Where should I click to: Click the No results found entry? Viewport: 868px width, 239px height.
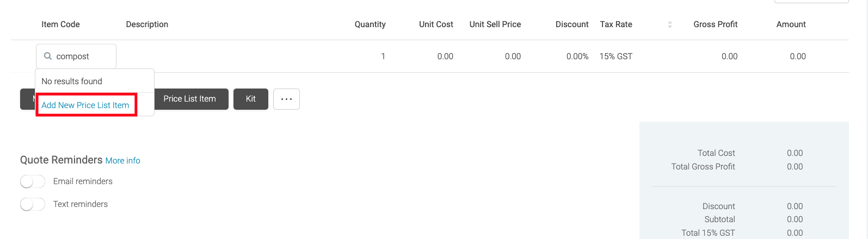click(x=72, y=81)
